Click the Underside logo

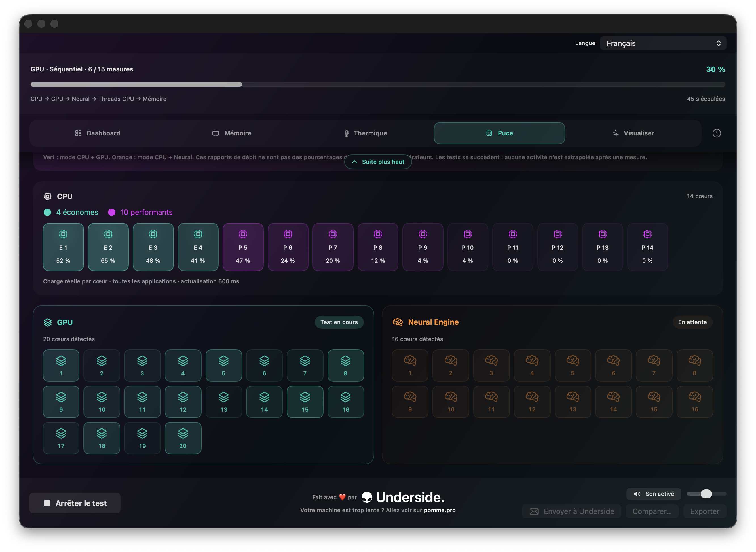(x=403, y=498)
